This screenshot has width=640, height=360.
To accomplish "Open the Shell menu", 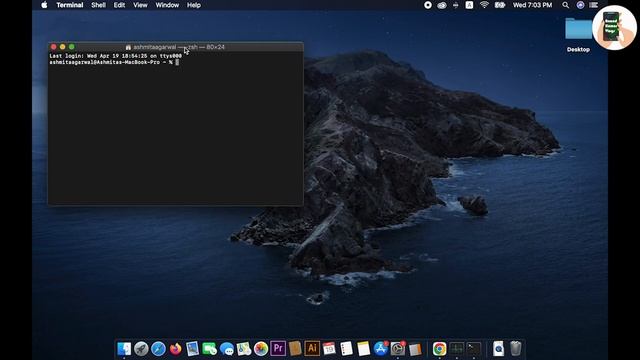I will [98, 5].
